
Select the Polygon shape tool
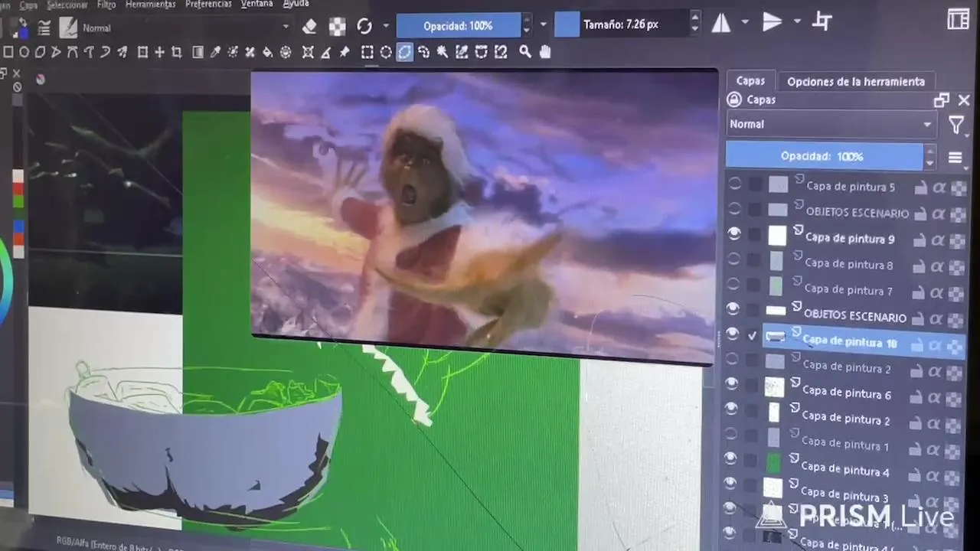39,52
